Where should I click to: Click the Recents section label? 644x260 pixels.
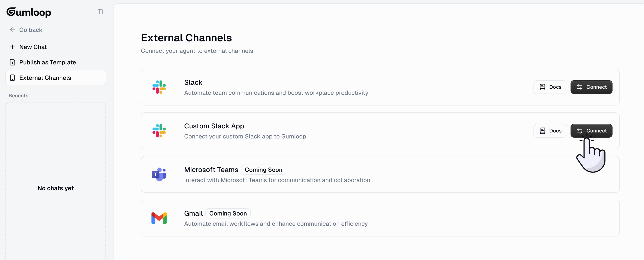(x=18, y=95)
